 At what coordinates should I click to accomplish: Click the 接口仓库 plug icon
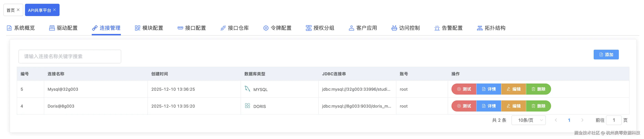[223, 28]
